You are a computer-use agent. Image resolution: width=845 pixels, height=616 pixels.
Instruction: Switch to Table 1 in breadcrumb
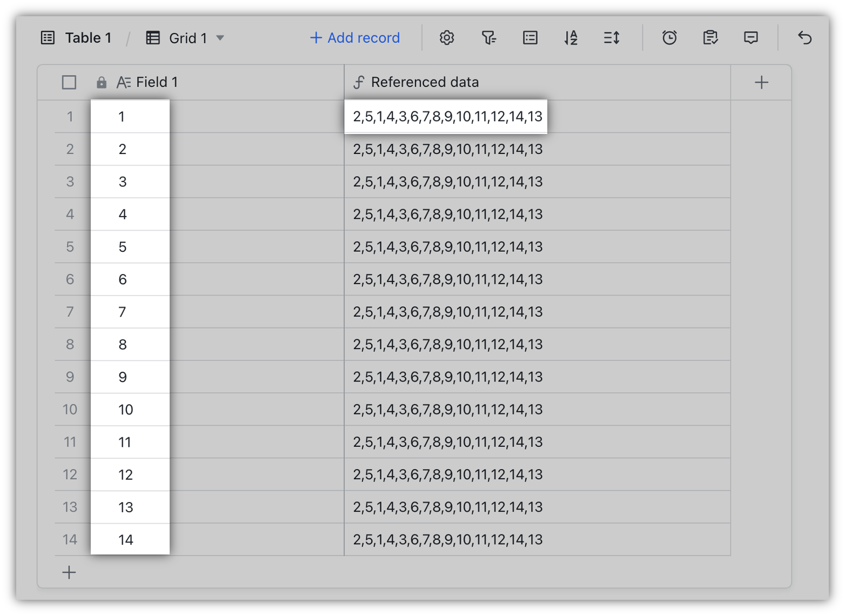coord(88,38)
